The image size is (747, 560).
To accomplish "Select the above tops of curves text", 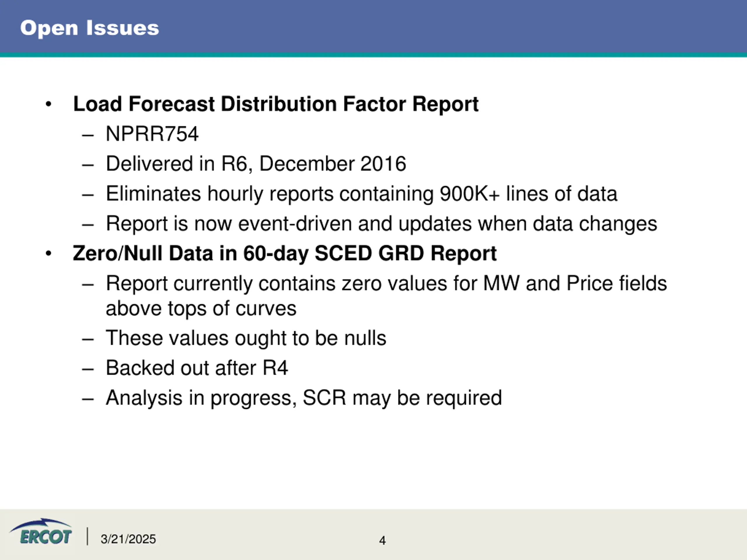I will 201,309.
